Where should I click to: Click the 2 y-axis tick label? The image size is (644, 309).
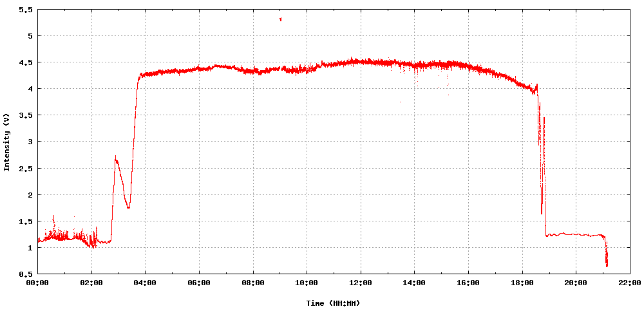[30, 194]
